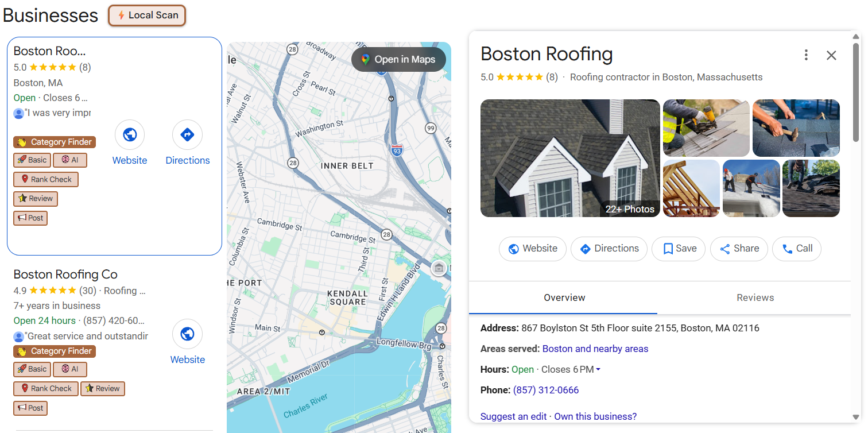Open the large roof dormer photo
The width and height of the screenshot is (868, 433).
tap(570, 158)
